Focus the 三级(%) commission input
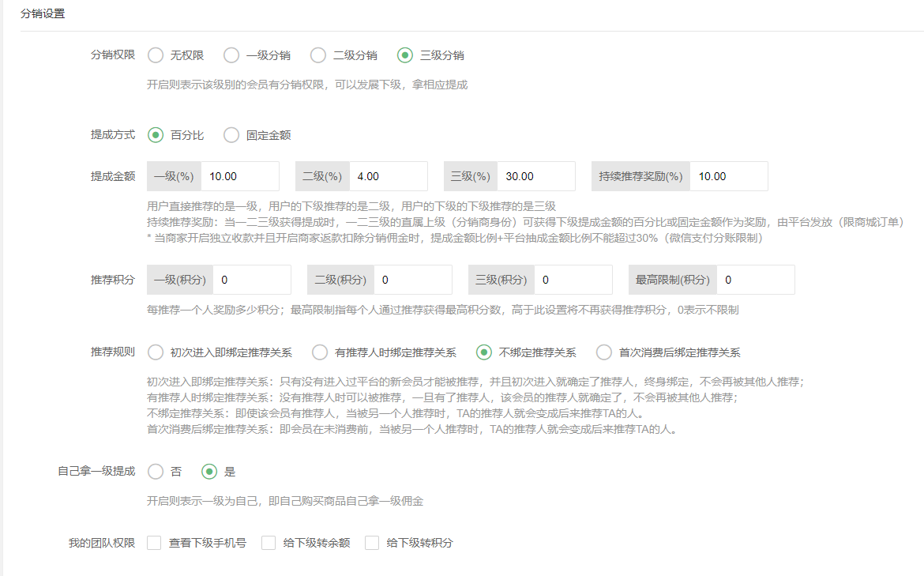 (535, 176)
